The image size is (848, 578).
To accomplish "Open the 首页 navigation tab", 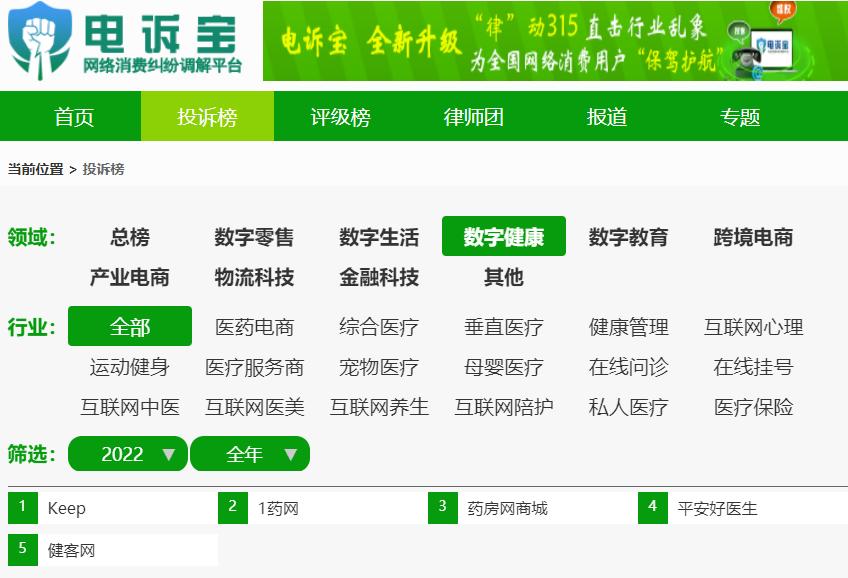I will coord(74,117).
